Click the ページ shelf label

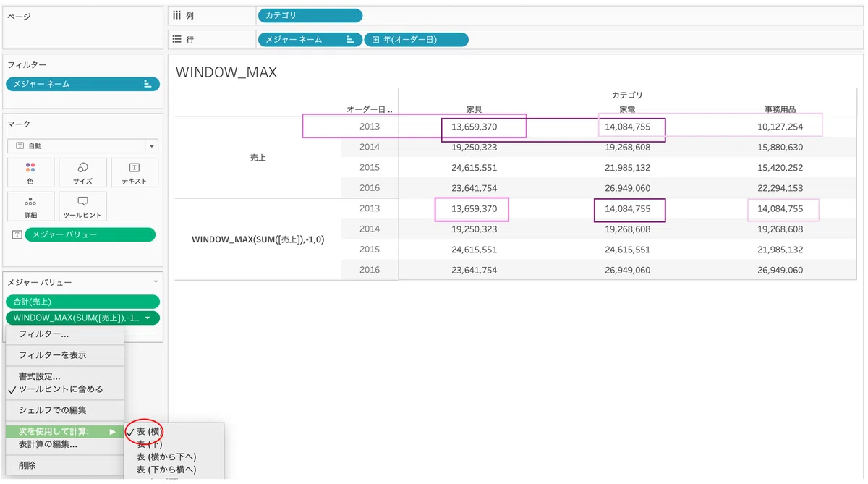point(20,15)
